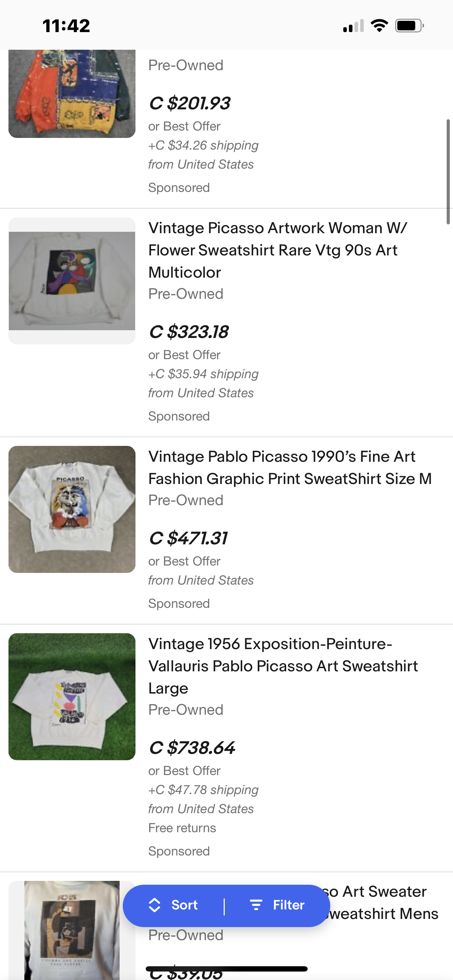Tap the cellular signal bars icon

point(353,26)
